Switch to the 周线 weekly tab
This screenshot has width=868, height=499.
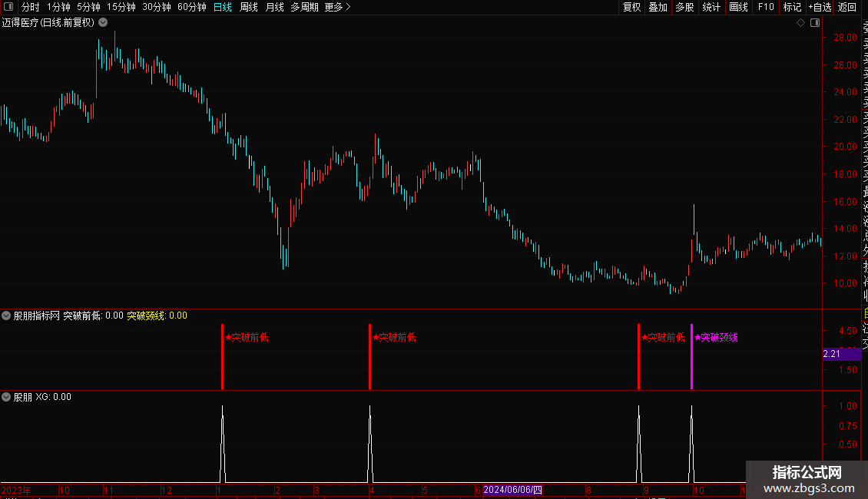[249, 7]
